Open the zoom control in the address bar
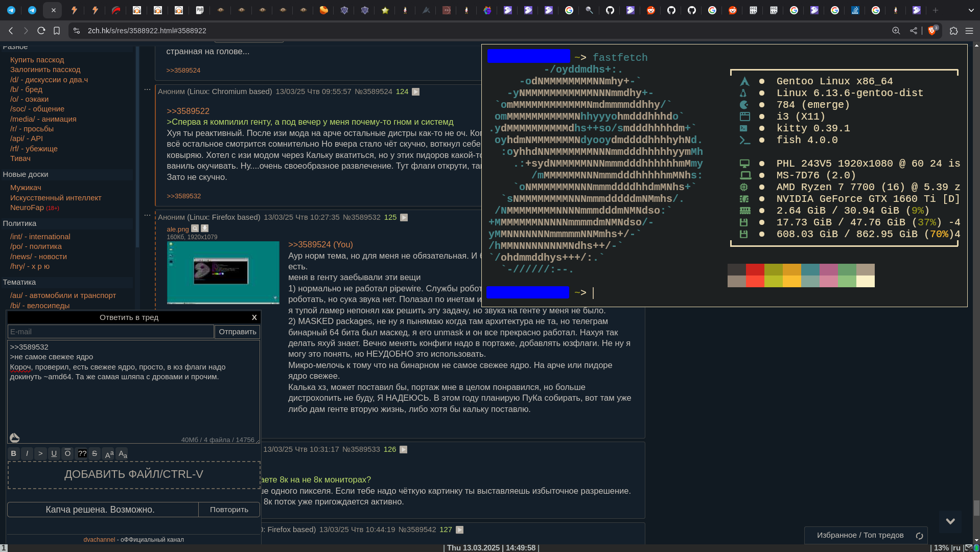The image size is (980, 552). 896,31
